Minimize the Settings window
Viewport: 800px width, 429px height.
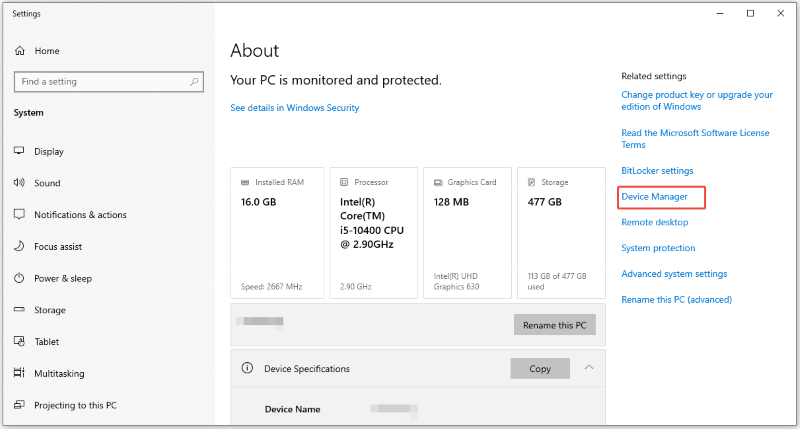pyautogui.click(x=720, y=13)
